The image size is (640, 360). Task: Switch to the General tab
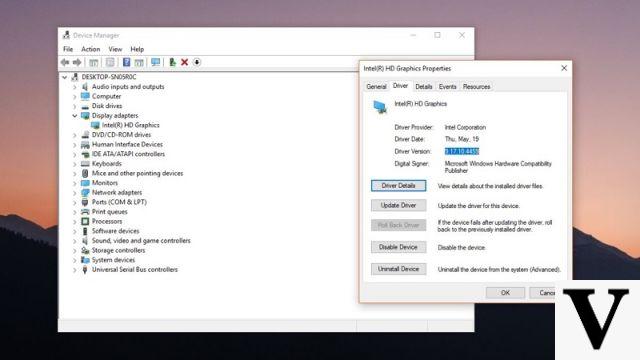coord(376,87)
